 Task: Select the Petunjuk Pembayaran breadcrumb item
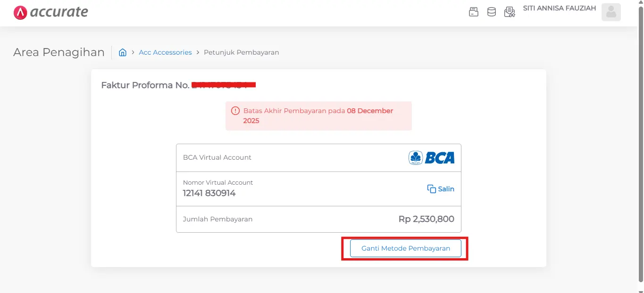(x=241, y=52)
